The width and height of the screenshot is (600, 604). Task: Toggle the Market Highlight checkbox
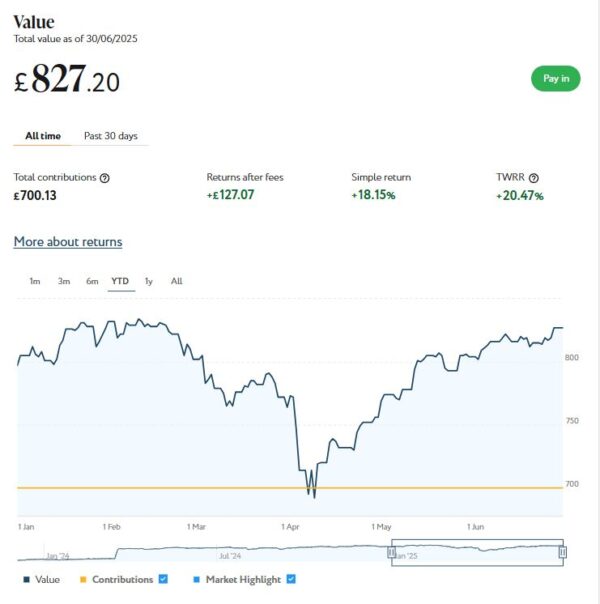tap(291, 579)
